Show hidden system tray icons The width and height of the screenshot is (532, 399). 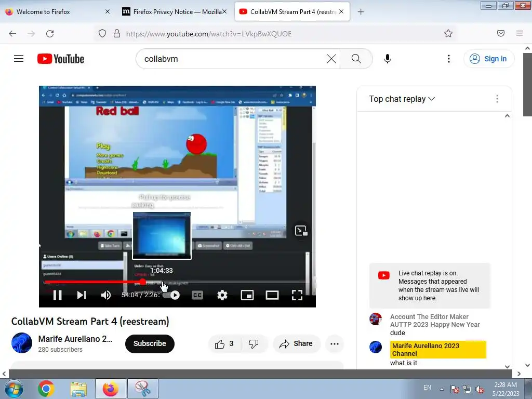click(442, 389)
